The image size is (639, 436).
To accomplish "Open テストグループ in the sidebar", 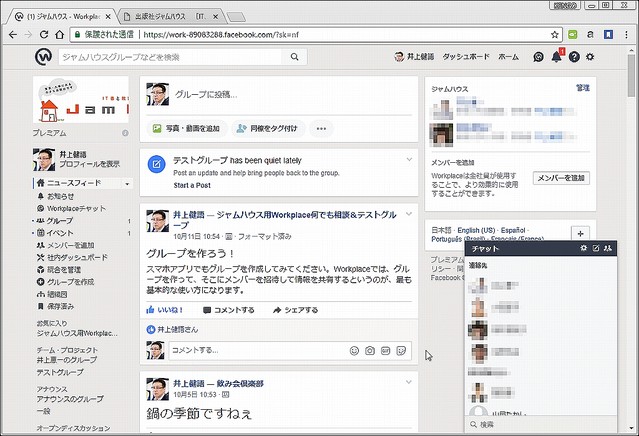I will 60,372.
